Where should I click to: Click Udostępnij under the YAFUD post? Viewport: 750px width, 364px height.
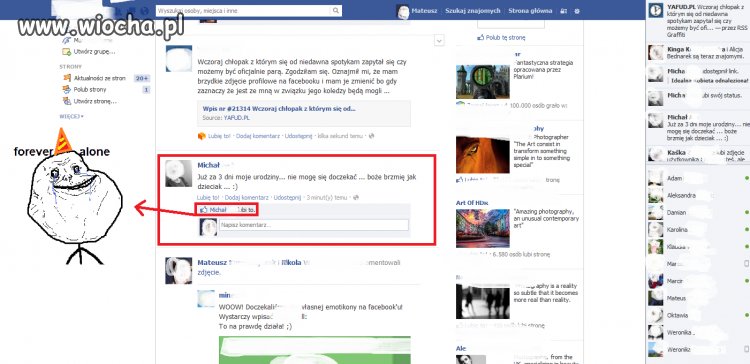click(298, 136)
